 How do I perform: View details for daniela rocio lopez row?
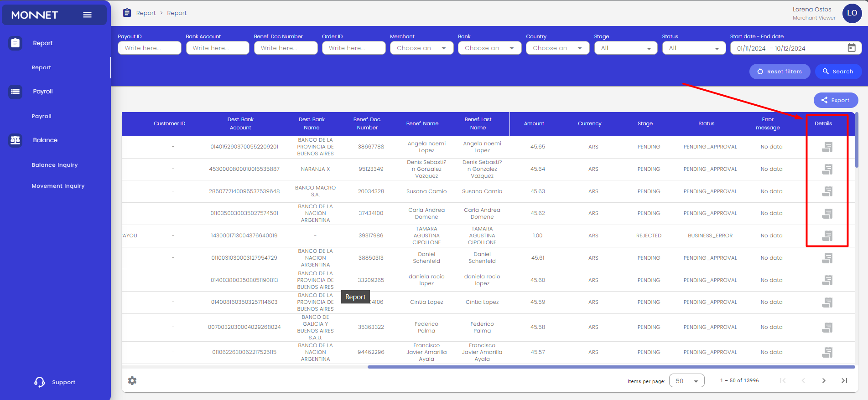(x=827, y=280)
